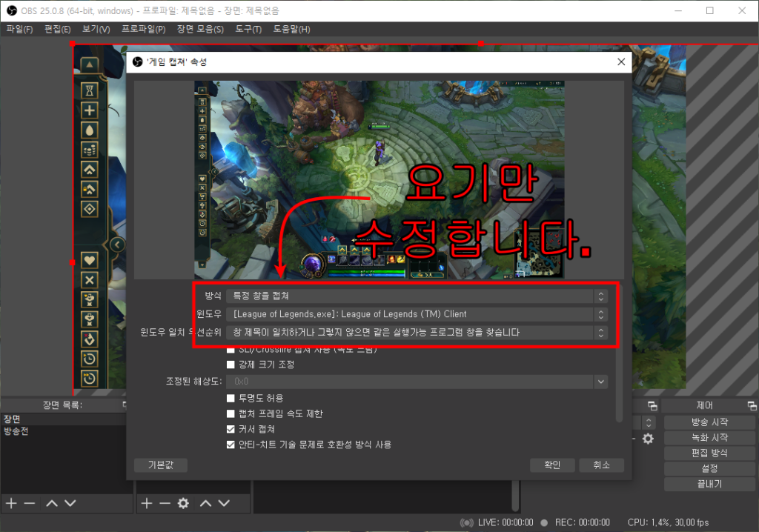Viewport: 759px width, 532px height.
Task: Open OBS 설정 settings button
Action: click(x=709, y=468)
